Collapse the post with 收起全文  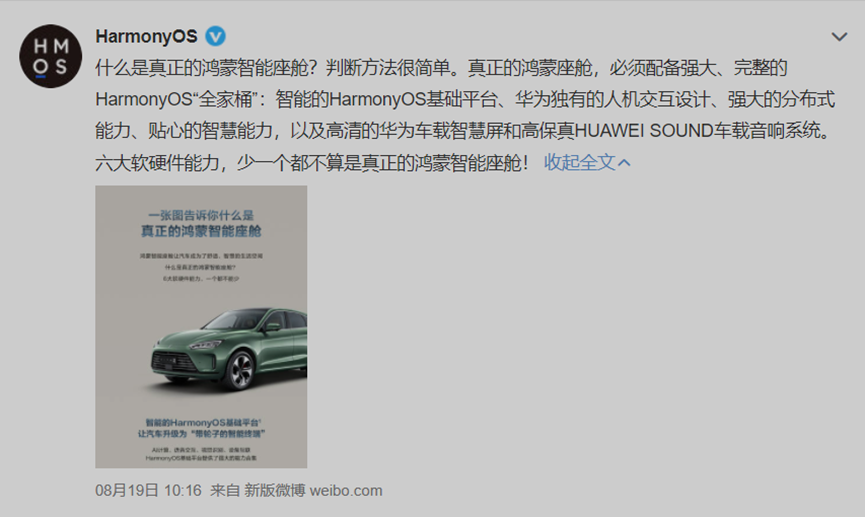[x=579, y=162]
